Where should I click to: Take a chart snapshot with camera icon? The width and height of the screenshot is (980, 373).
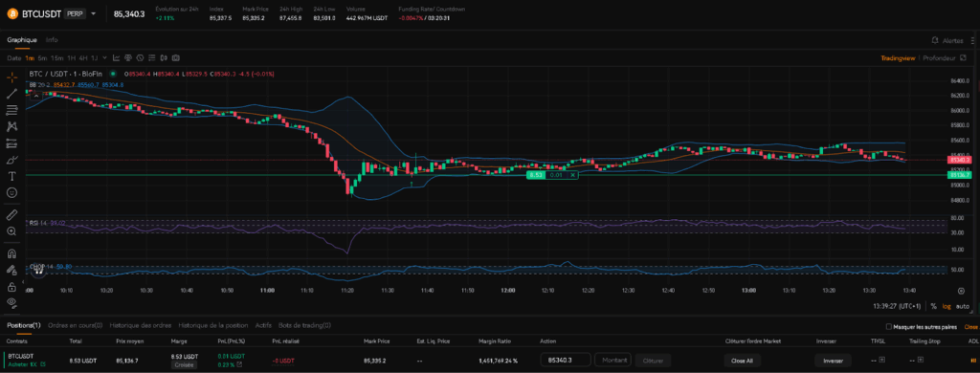(x=176, y=58)
